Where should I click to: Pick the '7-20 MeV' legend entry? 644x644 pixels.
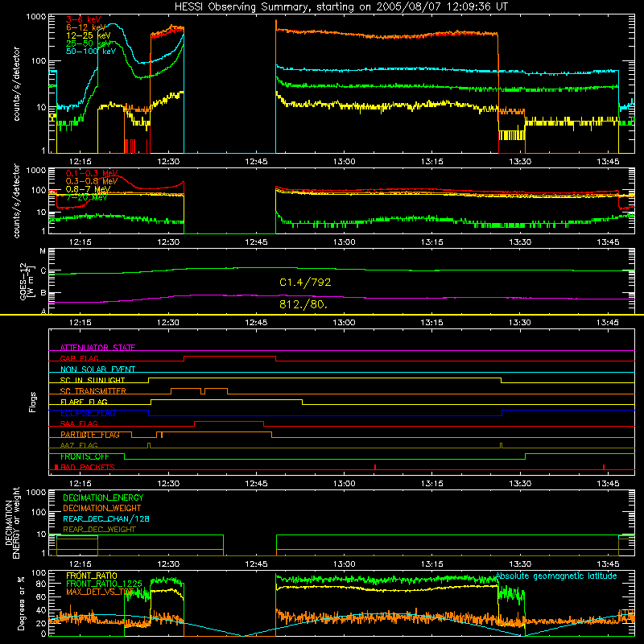tap(86, 197)
